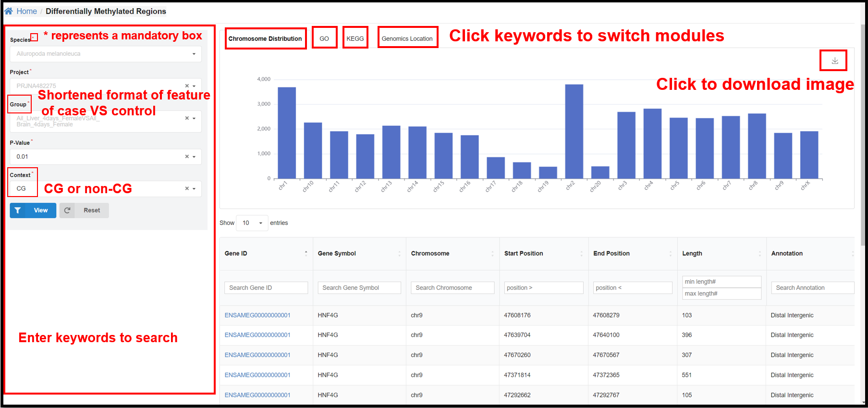
Task: Focus the Search Gene Symbol field
Action: [359, 288]
